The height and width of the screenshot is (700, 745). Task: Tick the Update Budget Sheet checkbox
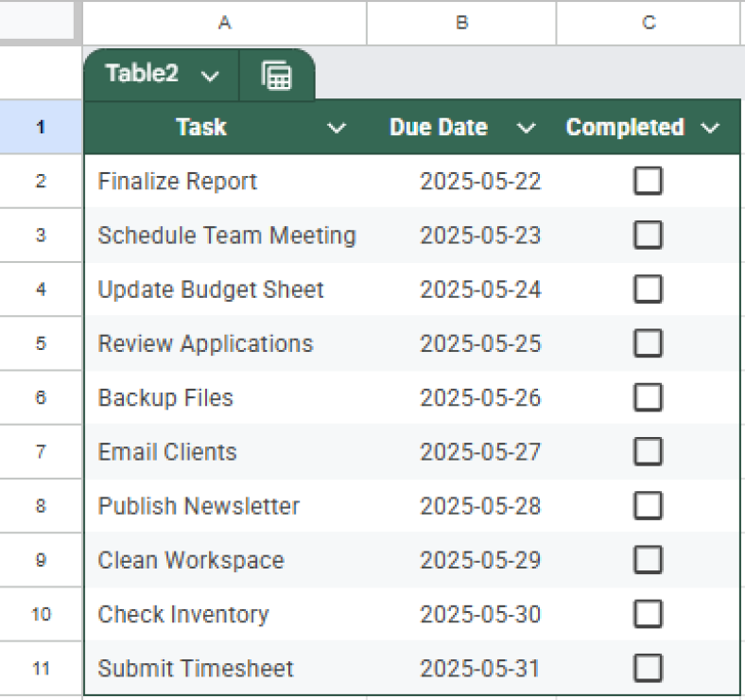click(x=648, y=289)
